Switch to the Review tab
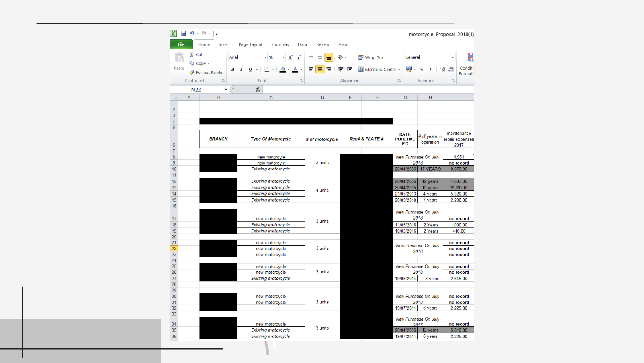Image resolution: width=644 pixels, height=363 pixels. coord(323,44)
